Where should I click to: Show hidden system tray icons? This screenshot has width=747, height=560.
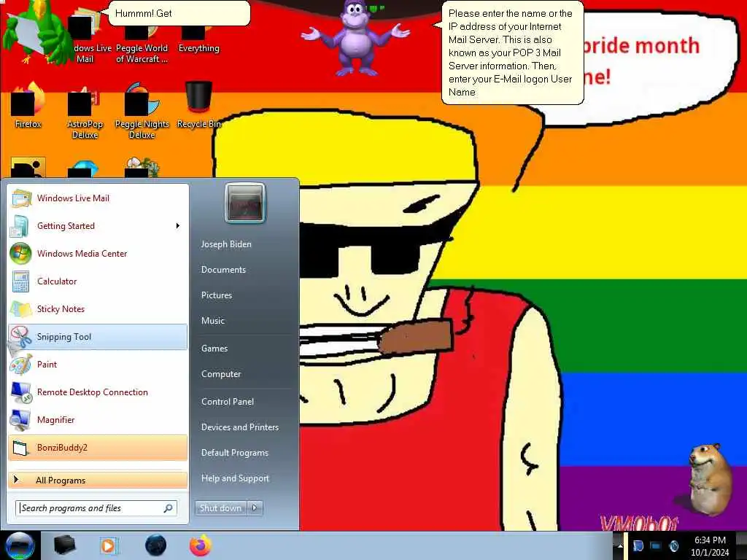pos(620,545)
